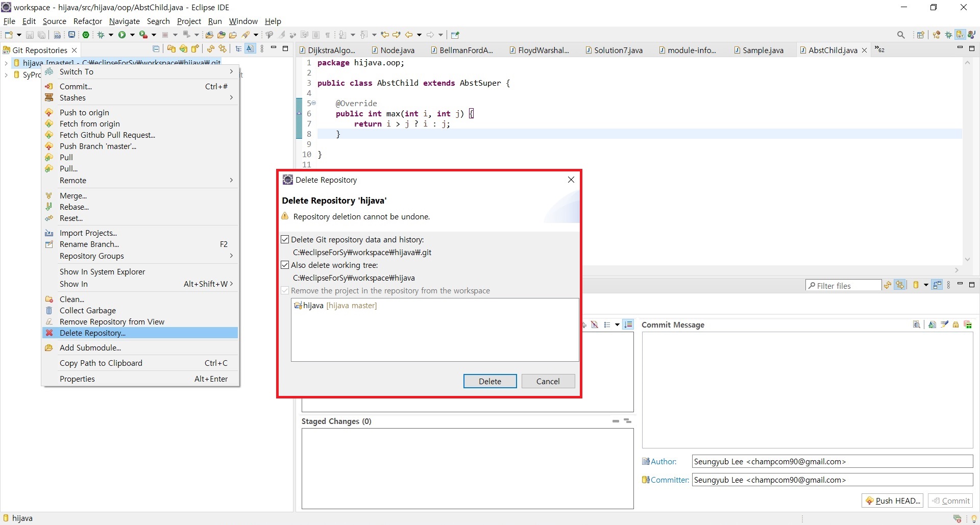This screenshot has width=980, height=525.
Task: Toggle Add Signed-off-by icon
Action: pos(944,324)
